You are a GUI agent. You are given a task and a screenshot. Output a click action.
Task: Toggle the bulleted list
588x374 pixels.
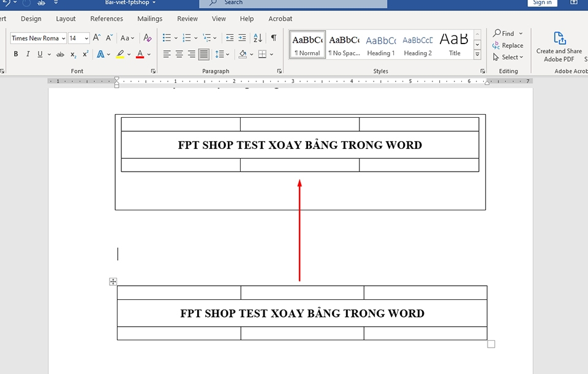[x=166, y=37]
